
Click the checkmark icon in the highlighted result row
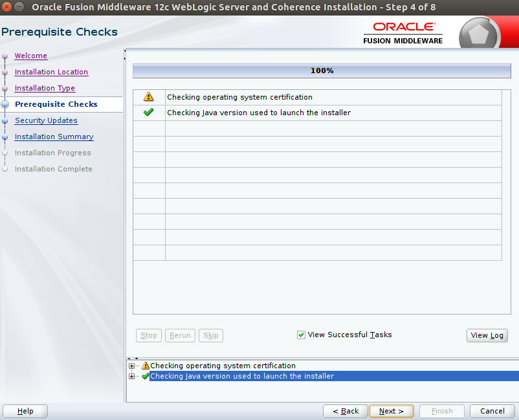pos(145,376)
